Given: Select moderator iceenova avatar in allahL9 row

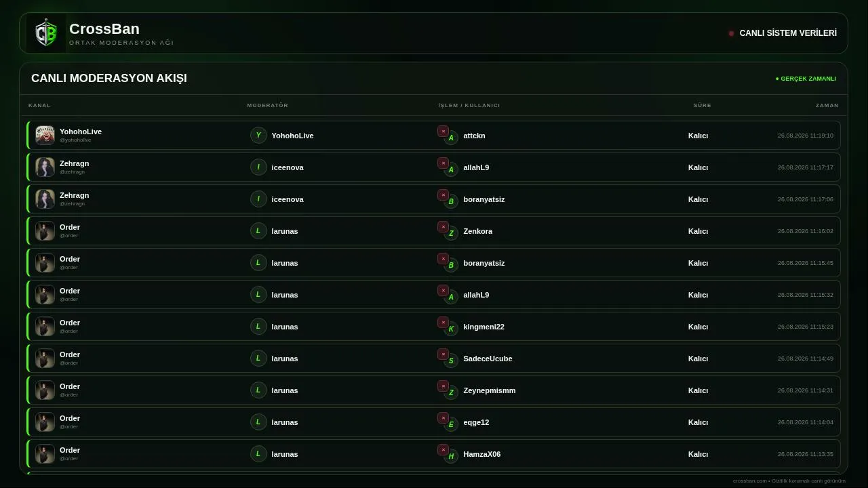Looking at the screenshot, I should click(x=258, y=167).
